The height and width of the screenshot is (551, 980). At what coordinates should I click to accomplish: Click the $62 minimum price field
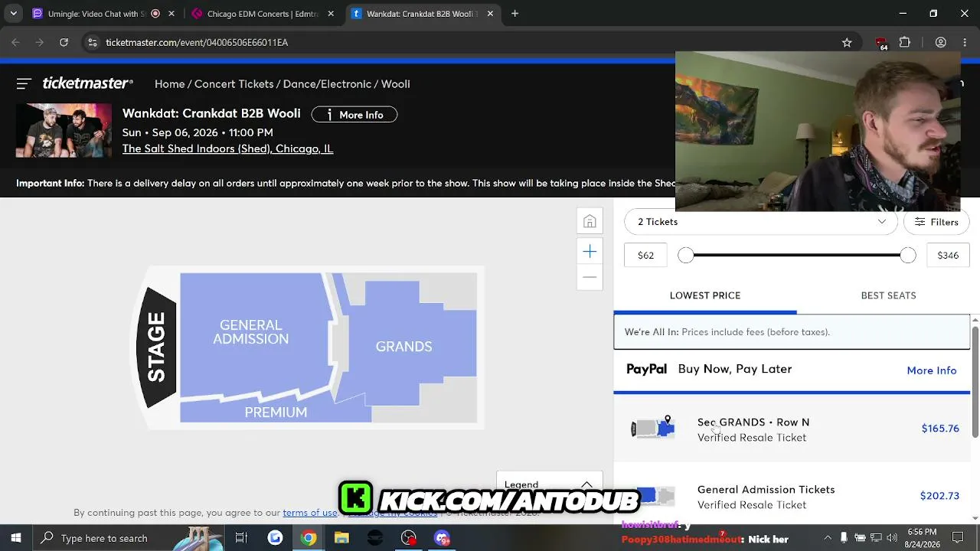click(646, 256)
